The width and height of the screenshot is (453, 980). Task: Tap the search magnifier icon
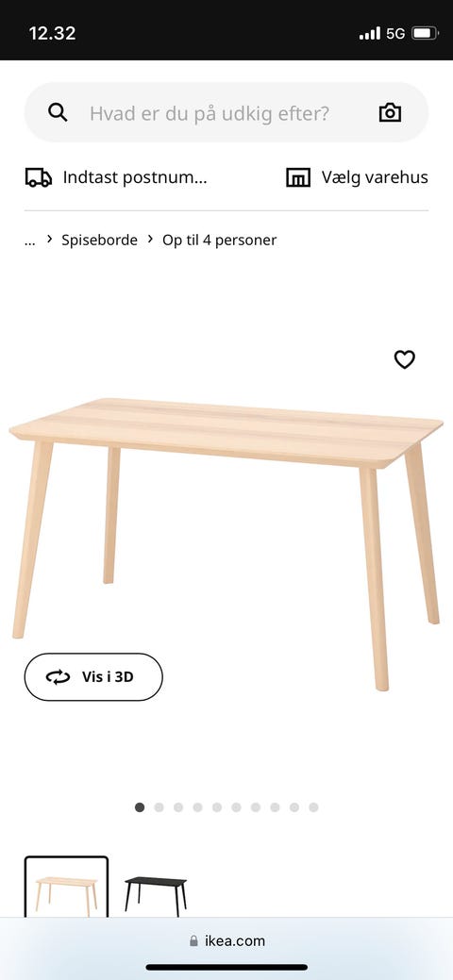tap(58, 112)
